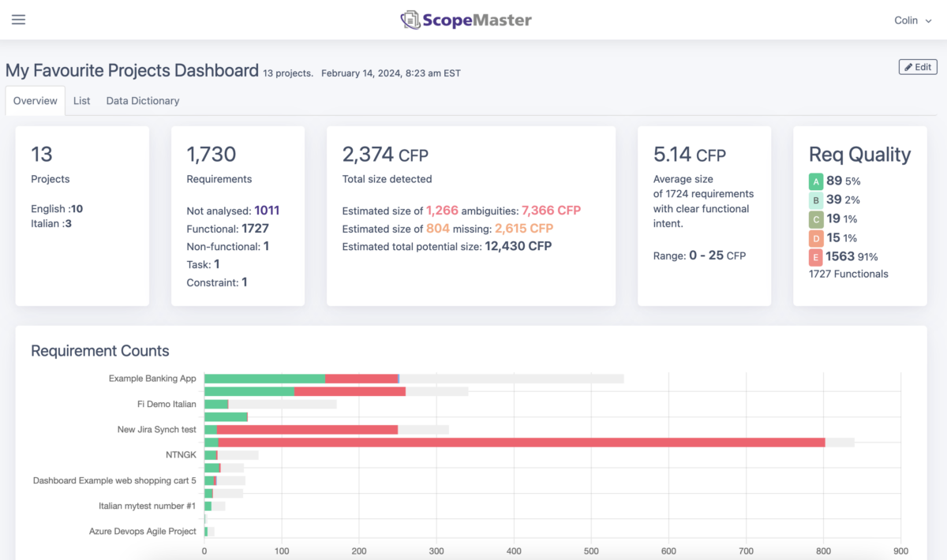Click the orange "D" grade color swatch
This screenshot has width=947, height=560.
815,238
